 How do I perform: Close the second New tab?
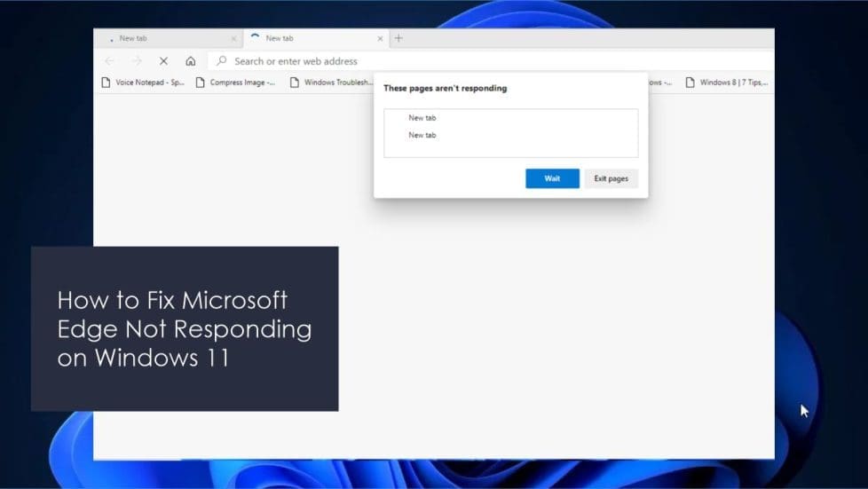(x=380, y=39)
